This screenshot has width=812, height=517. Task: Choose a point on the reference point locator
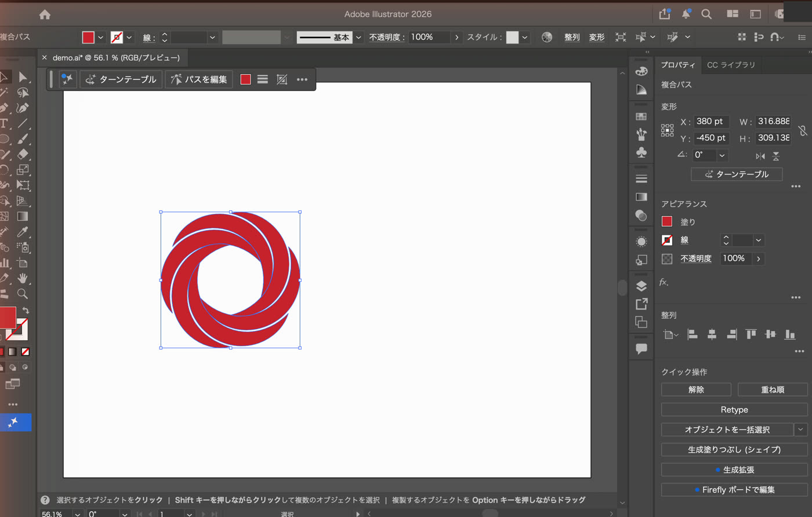pyautogui.click(x=668, y=130)
